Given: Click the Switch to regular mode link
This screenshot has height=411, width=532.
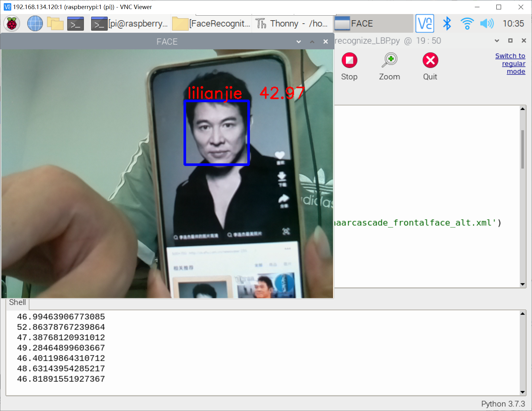Looking at the screenshot, I should [510, 64].
